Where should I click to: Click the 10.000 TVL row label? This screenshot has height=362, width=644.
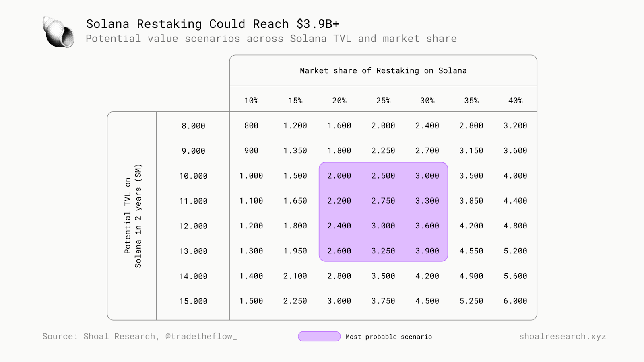(x=193, y=176)
